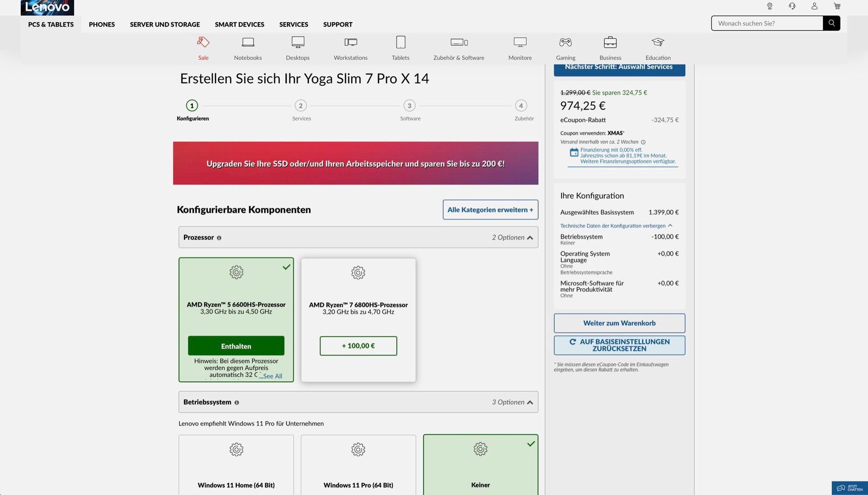Open SERVER UND STORAGE menu

pos(165,24)
